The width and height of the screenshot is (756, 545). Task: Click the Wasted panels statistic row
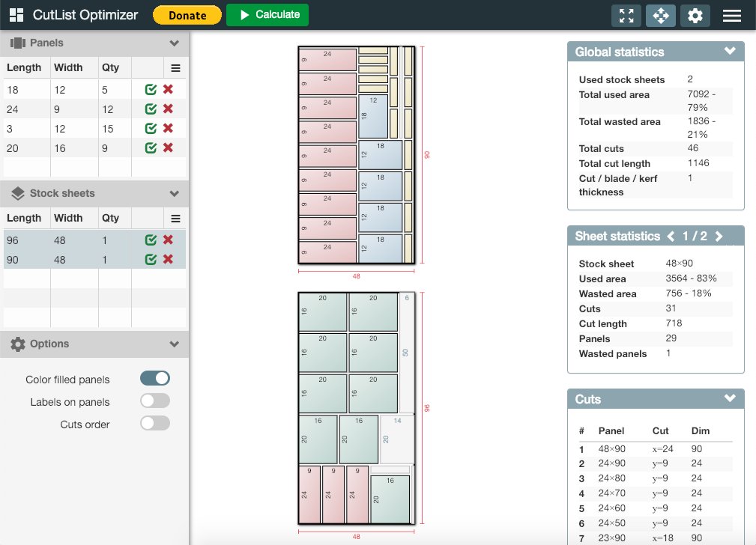coord(656,353)
